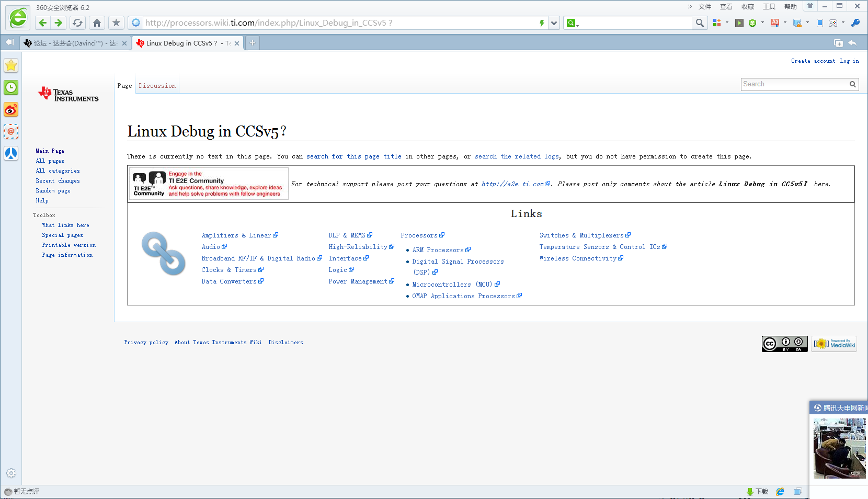Click the Creative Commons BY-SA badge
Screen dimensions: 868x499
[x=784, y=344]
